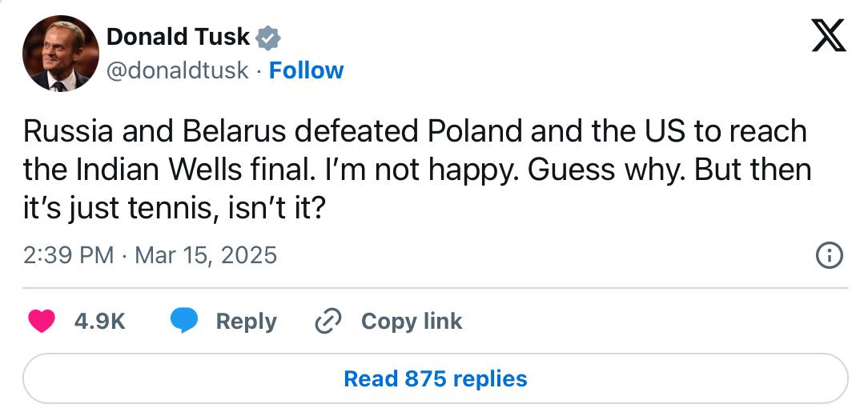868x420 pixels.
Task: Open Donald Tusk's profile picture
Action: [x=60, y=53]
